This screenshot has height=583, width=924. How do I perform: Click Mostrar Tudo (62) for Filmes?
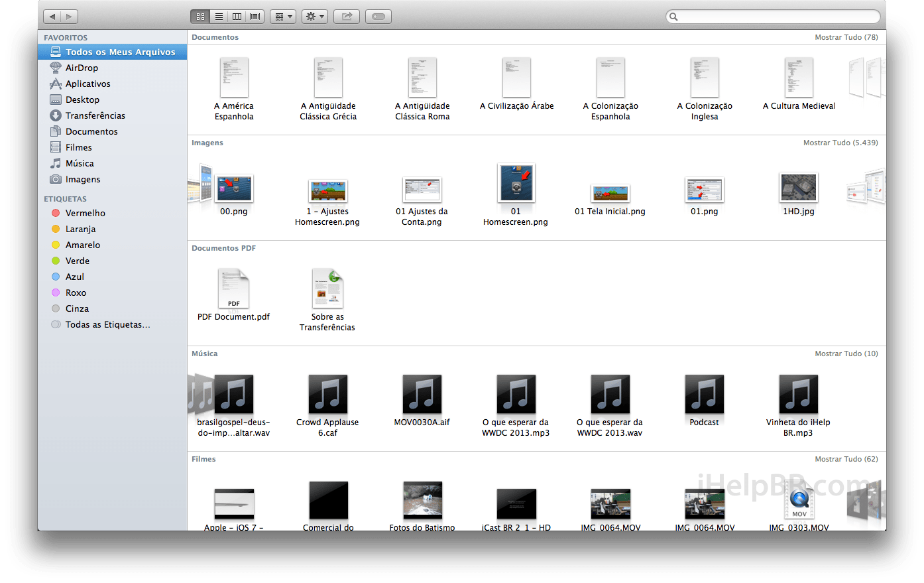[x=846, y=459]
